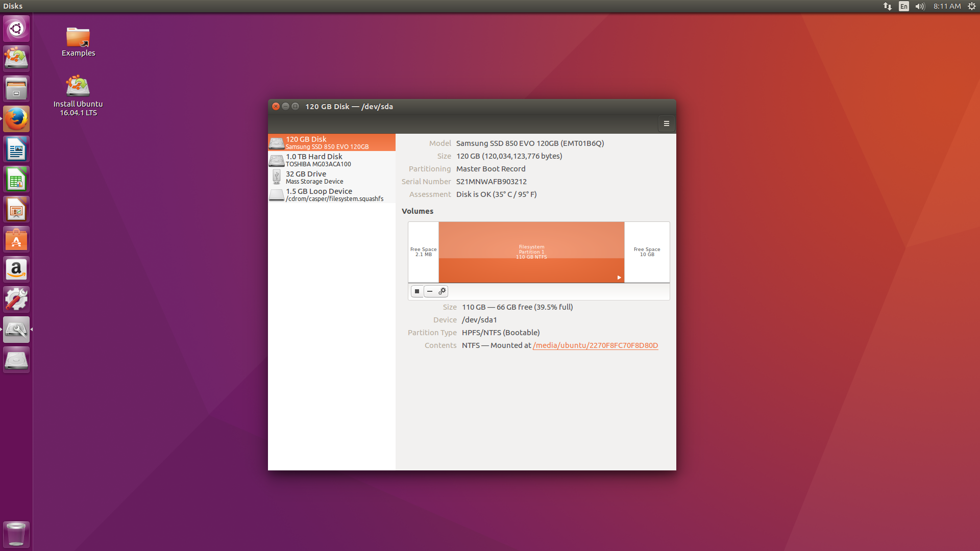Open Install Ubuntu 16.04.1 LTS desktop icon
Screen dimensions: 980x551
point(78,96)
